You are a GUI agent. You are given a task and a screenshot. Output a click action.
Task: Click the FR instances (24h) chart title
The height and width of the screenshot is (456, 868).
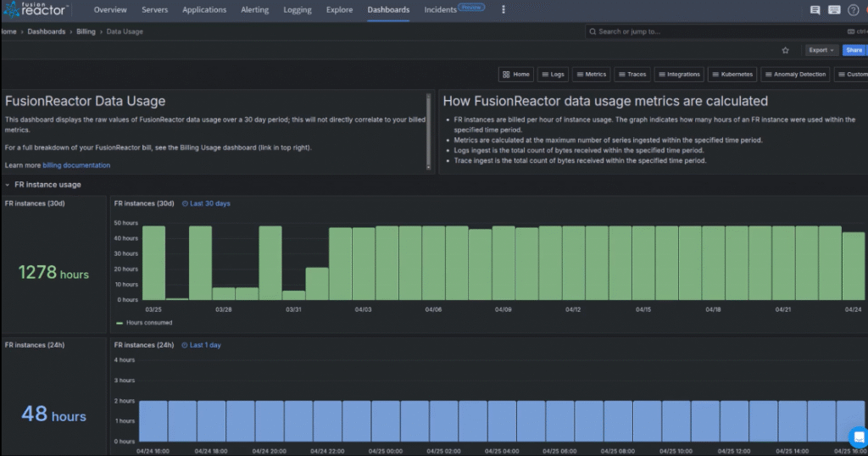pyautogui.click(x=144, y=345)
